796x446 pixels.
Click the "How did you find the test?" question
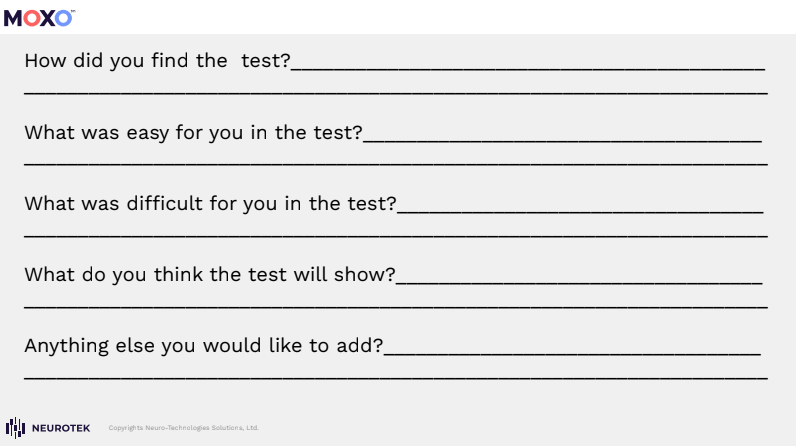157,61
